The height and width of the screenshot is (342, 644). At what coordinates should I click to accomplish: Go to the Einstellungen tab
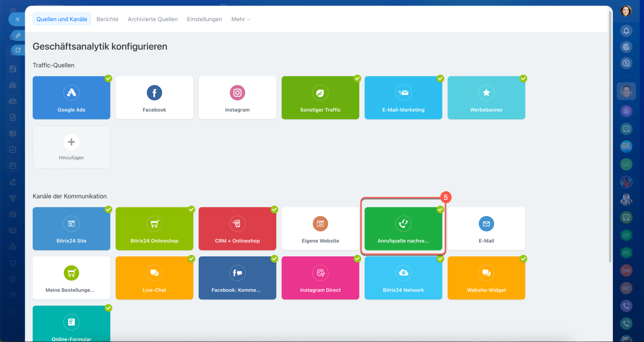(204, 19)
